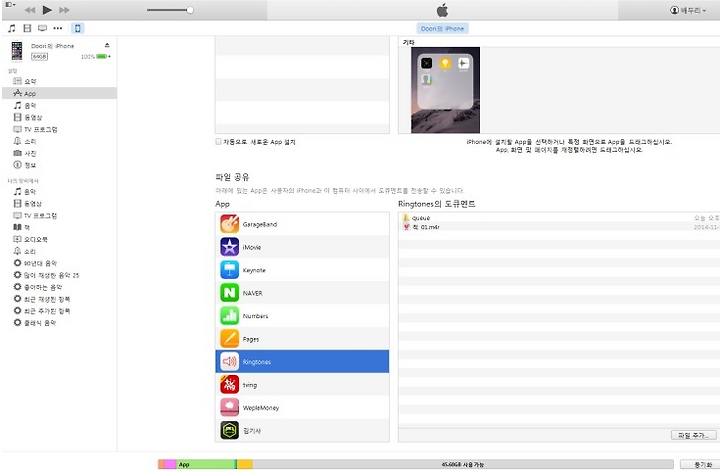Screen dimensions: 720x473
Task: Select the 01.m4r file in documents
Action: 559,227
